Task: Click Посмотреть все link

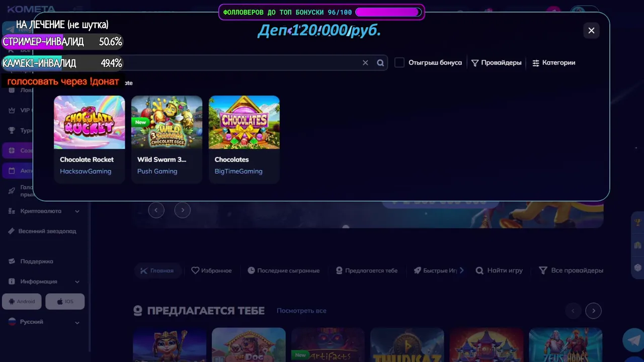Action: click(301, 311)
